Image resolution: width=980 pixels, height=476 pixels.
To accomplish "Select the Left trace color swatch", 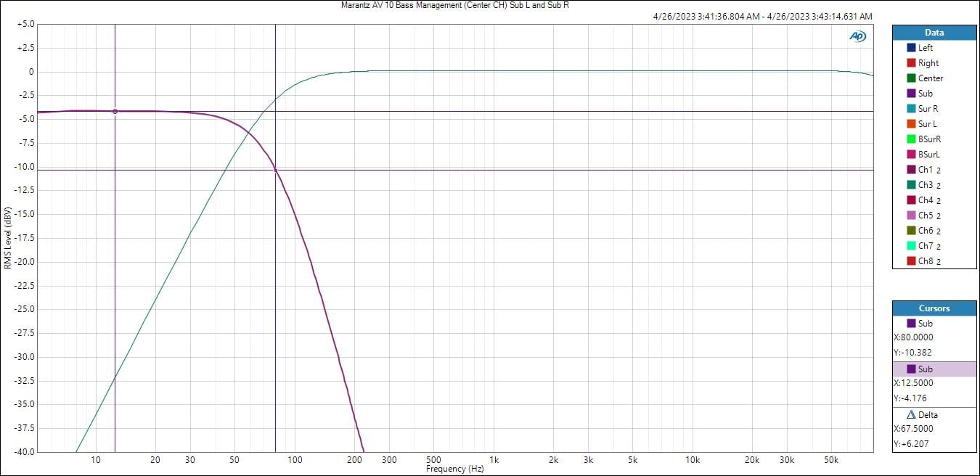I will pyautogui.click(x=911, y=48).
